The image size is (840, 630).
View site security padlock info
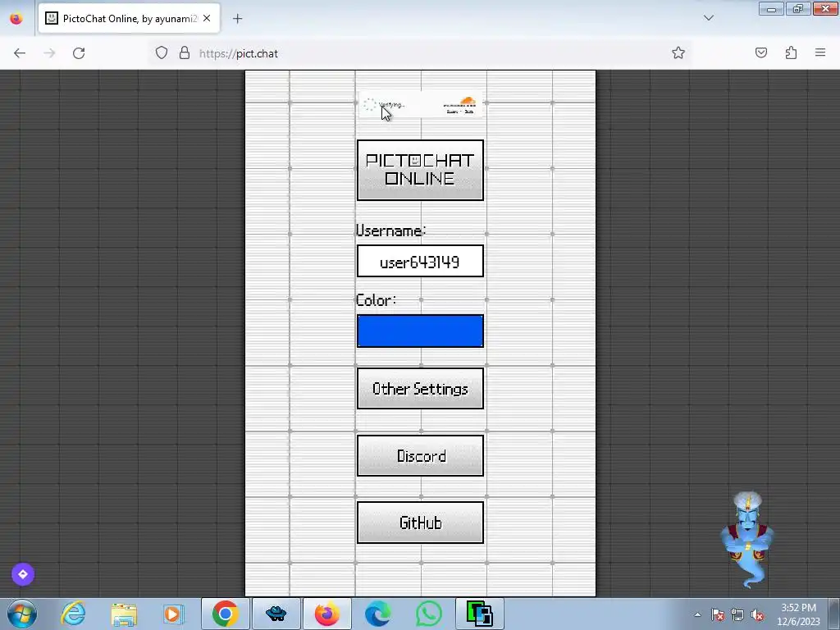[185, 53]
